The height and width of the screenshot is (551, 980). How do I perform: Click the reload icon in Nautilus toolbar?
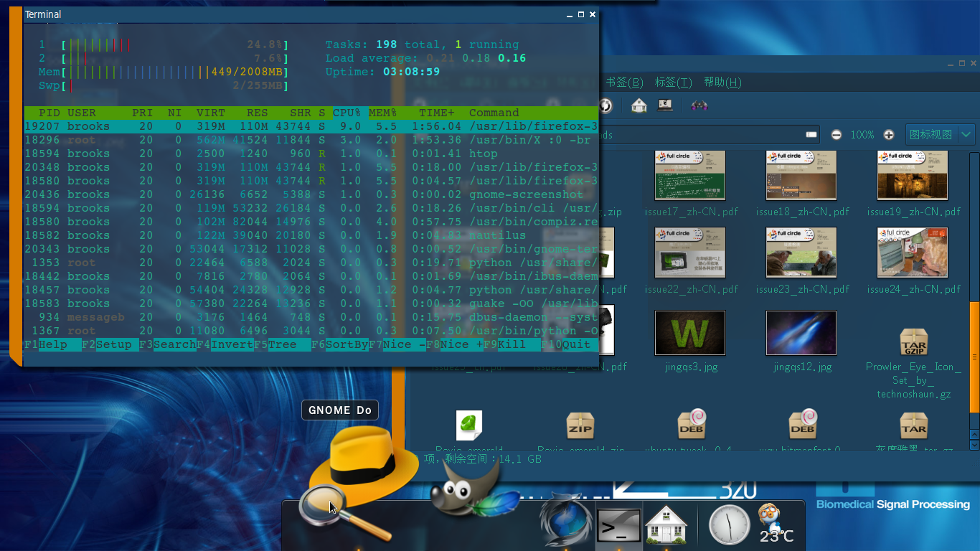(x=606, y=105)
